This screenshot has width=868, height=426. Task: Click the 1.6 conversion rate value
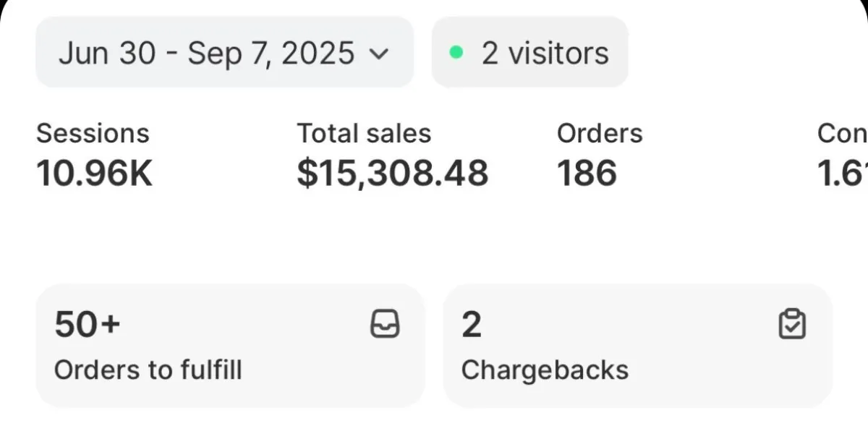click(842, 174)
